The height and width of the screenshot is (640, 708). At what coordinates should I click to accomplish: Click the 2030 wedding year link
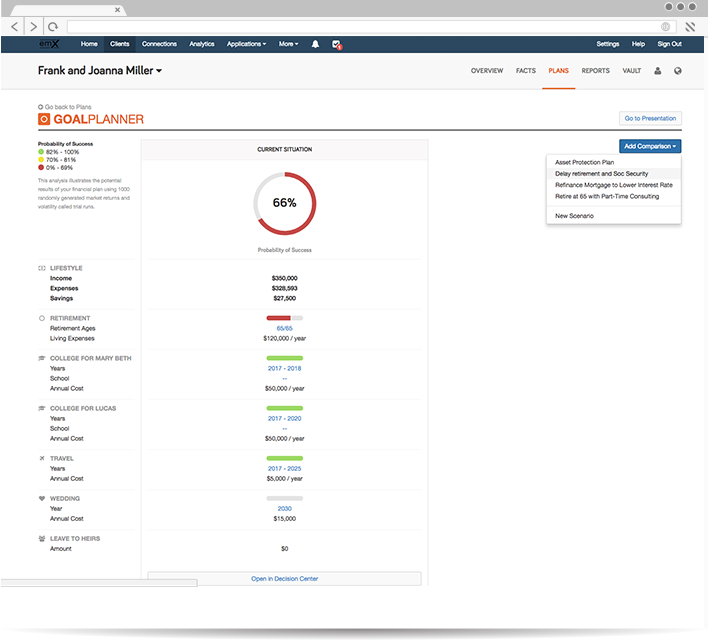point(284,509)
